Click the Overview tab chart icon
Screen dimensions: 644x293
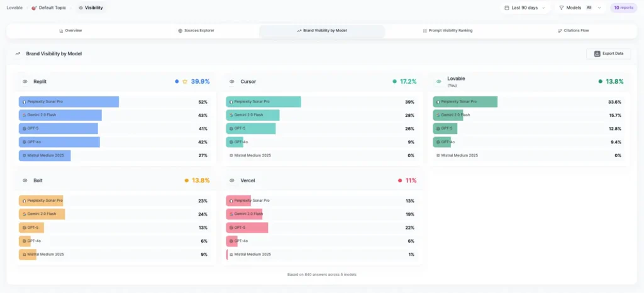point(61,31)
